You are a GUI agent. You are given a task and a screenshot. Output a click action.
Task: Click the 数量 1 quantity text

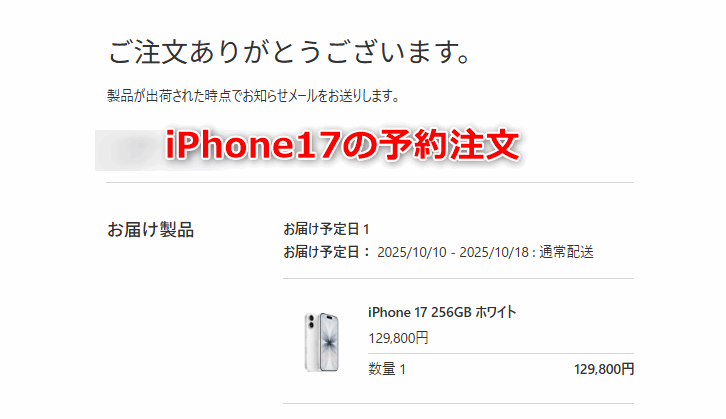(x=387, y=369)
